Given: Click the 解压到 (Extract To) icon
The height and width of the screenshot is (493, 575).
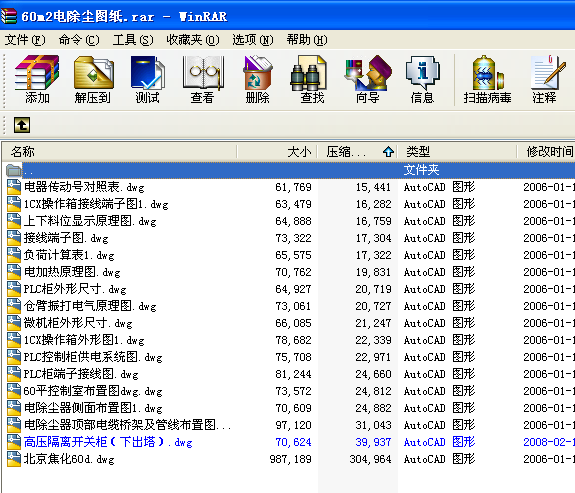Looking at the screenshot, I should [94, 73].
